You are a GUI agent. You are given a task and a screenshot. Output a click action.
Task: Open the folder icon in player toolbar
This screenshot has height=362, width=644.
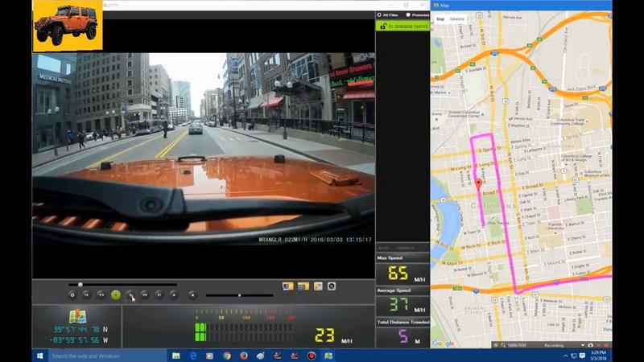303,286
